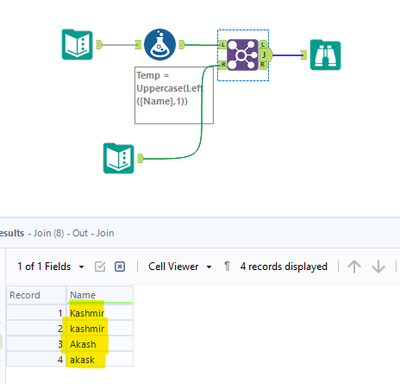Select record number 1 row header
Viewport: 400px width, 384px height.
pyautogui.click(x=36, y=313)
